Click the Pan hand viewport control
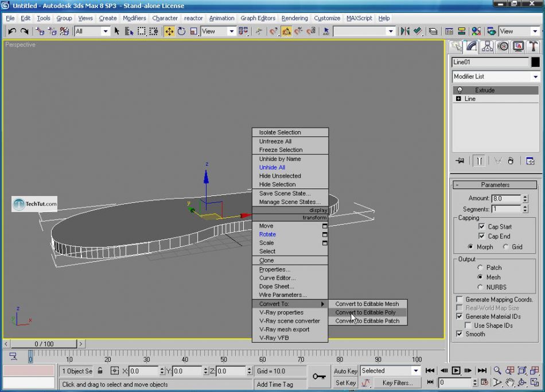This screenshot has height=392, width=545. click(509, 383)
